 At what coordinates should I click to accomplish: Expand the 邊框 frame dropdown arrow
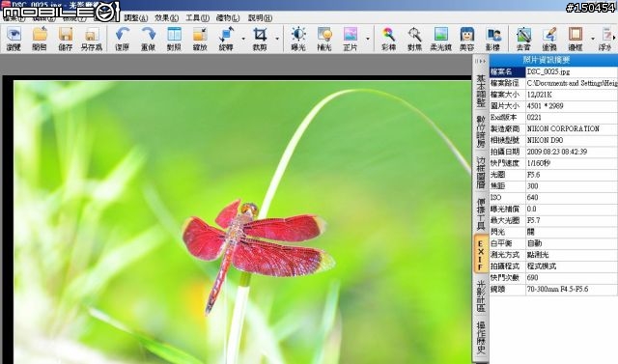593,39
